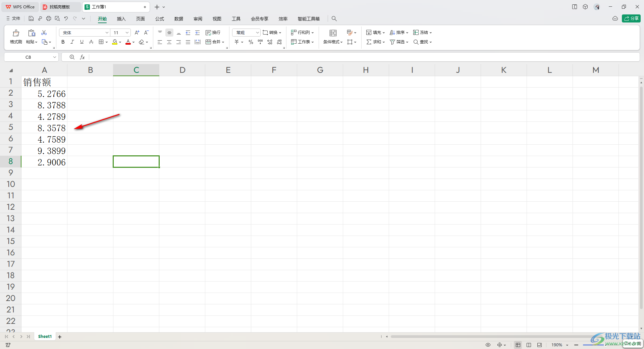This screenshot has height=349, width=644.
Task: Toggle bold formatting
Action: click(63, 42)
